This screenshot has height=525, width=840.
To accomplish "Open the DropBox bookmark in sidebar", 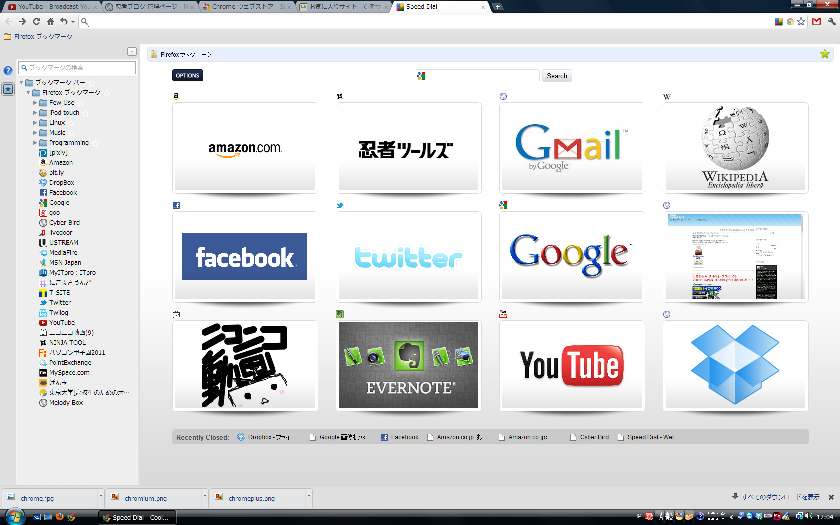I will coord(56,183).
